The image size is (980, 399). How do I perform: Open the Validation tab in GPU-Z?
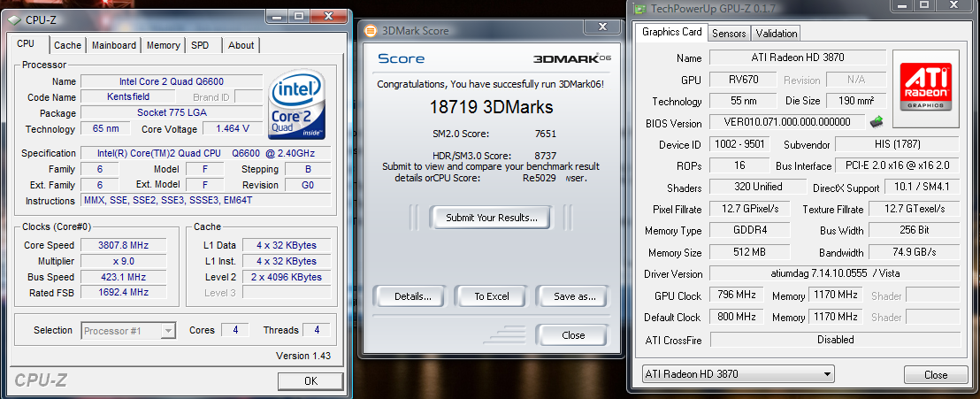tap(777, 33)
